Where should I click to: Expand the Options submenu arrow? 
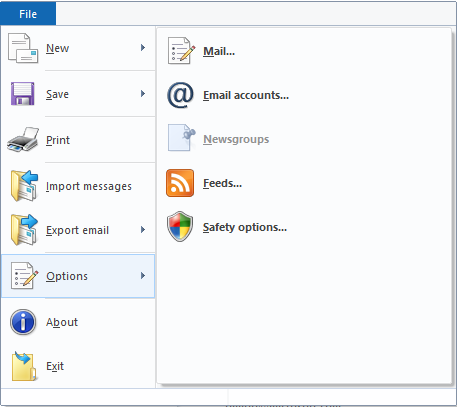(143, 276)
